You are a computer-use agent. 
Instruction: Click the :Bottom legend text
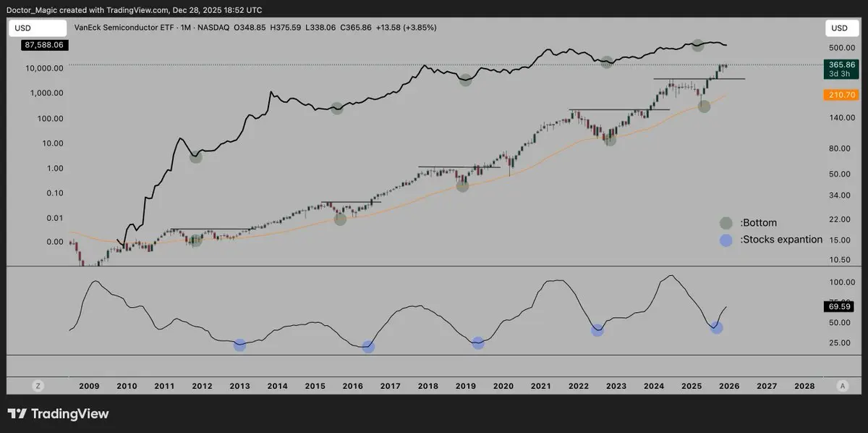click(x=758, y=223)
